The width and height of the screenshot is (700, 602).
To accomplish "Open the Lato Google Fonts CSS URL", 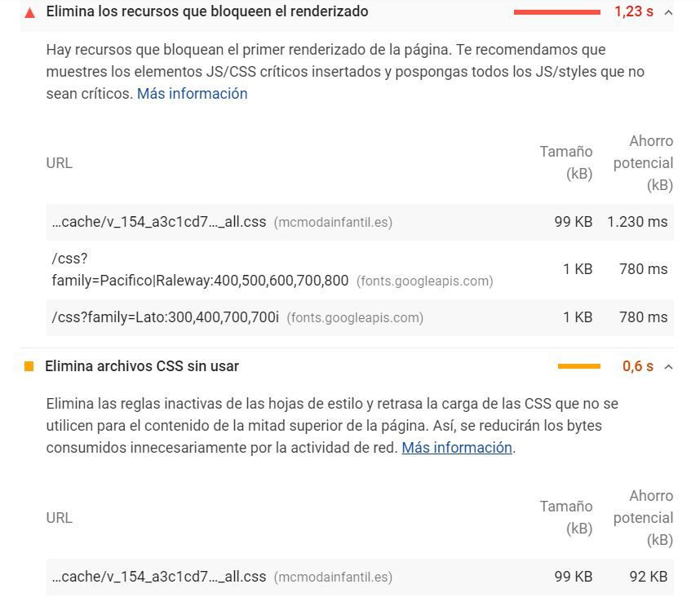I will pyautogui.click(x=165, y=317).
